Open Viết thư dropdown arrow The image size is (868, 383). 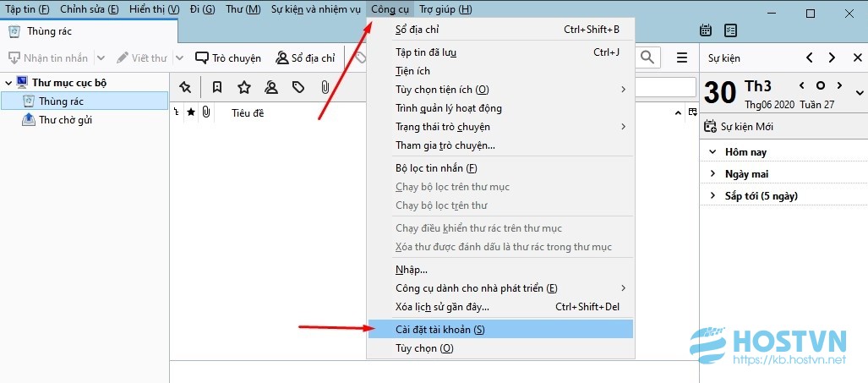coord(179,57)
